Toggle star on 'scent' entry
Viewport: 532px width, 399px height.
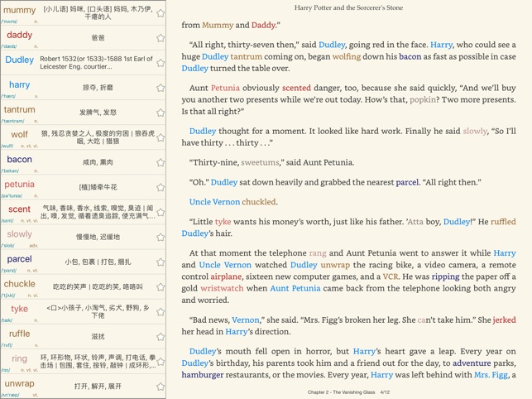pyautogui.click(x=161, y=212)
